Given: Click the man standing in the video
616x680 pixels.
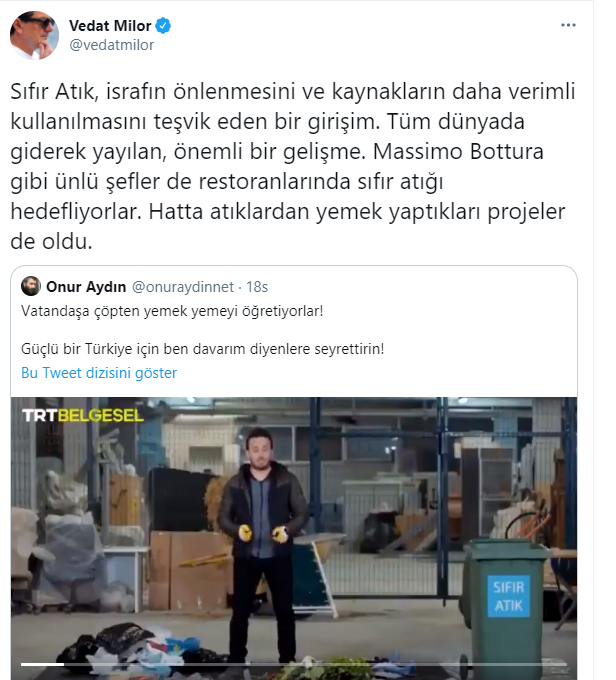Looking at the screenshot, I should point(262,544).
